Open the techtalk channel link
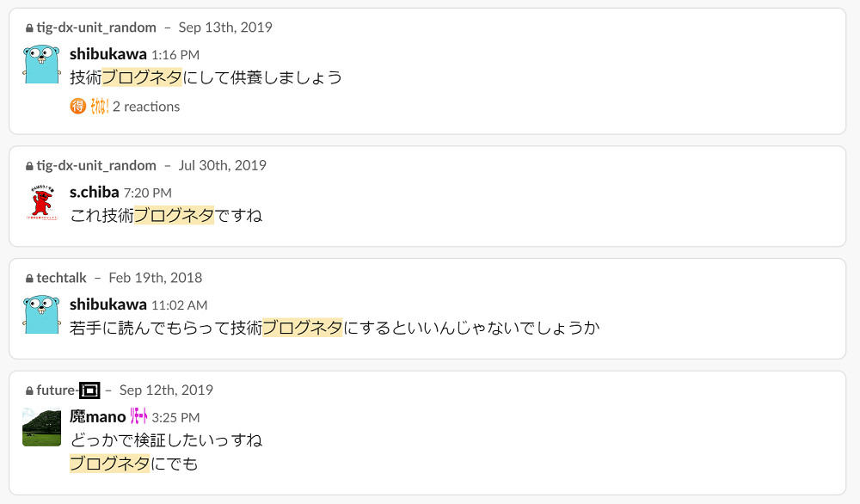The image size is (860, 504). click(x=61, y=278)
